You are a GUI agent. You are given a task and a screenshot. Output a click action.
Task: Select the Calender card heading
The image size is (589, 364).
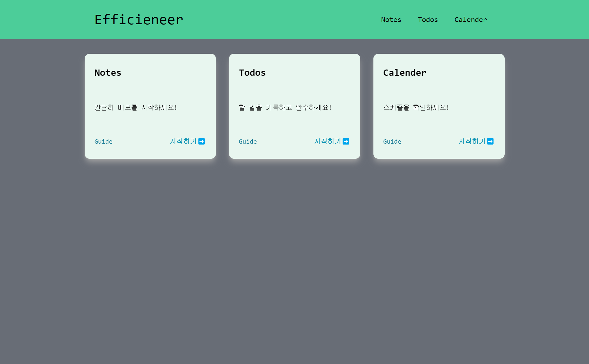tap(405, 72)
